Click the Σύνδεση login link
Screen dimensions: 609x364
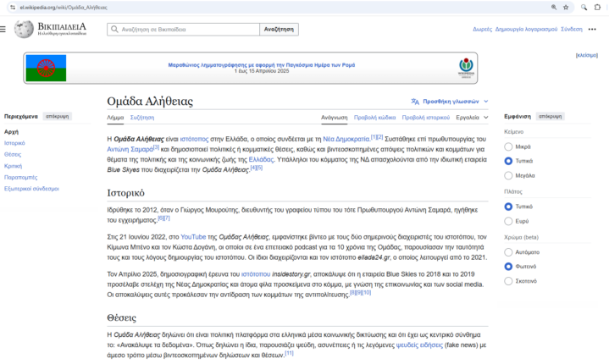(572, 29)
